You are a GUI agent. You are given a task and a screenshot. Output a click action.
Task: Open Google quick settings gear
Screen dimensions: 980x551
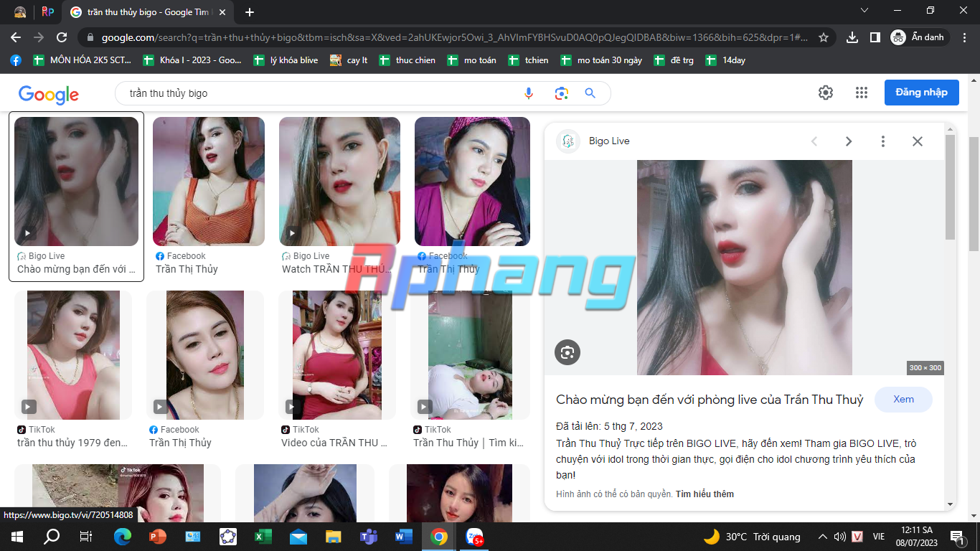[x=826, y=93]
